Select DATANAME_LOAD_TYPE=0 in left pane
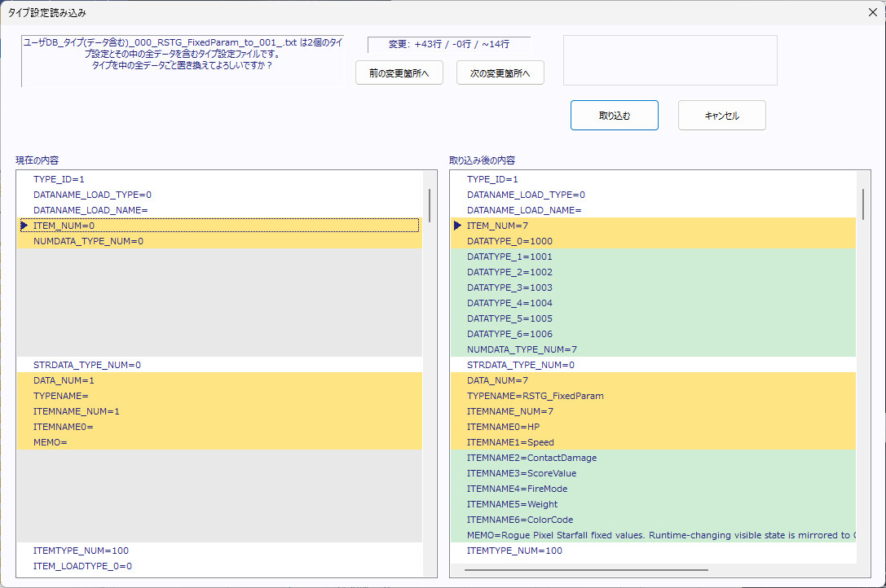Viewport: 886px width, 588px height. (219, 195)
